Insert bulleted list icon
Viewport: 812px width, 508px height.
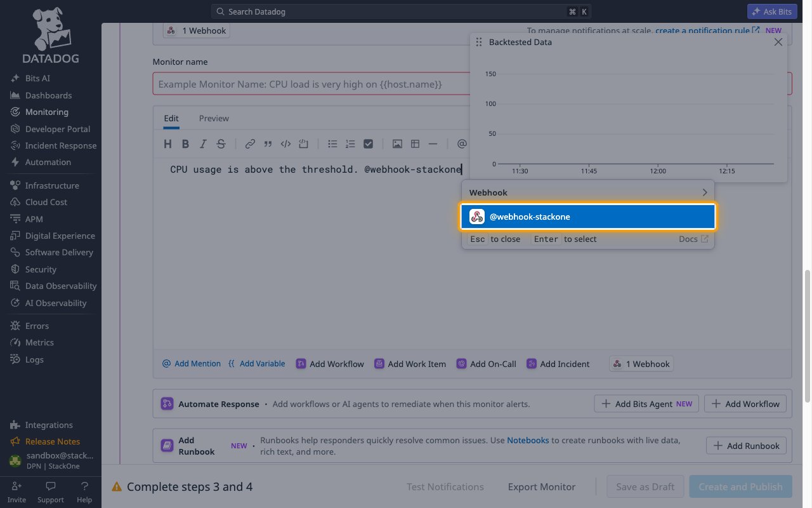click(x=332, y=144)
